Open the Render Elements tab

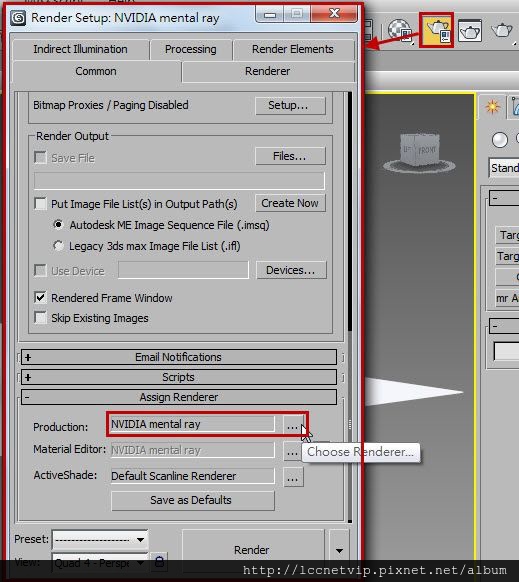293,49
